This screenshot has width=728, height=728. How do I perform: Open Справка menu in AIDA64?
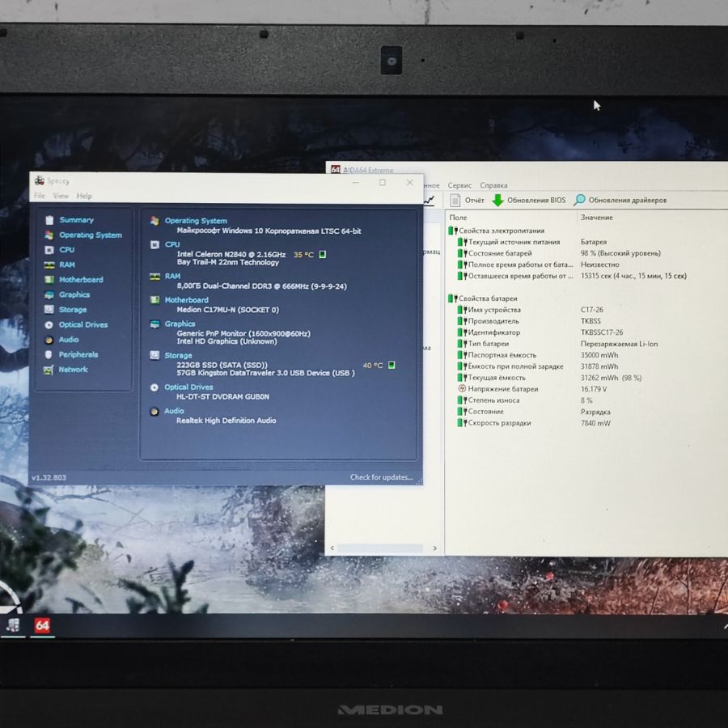[x=493, y=185]
